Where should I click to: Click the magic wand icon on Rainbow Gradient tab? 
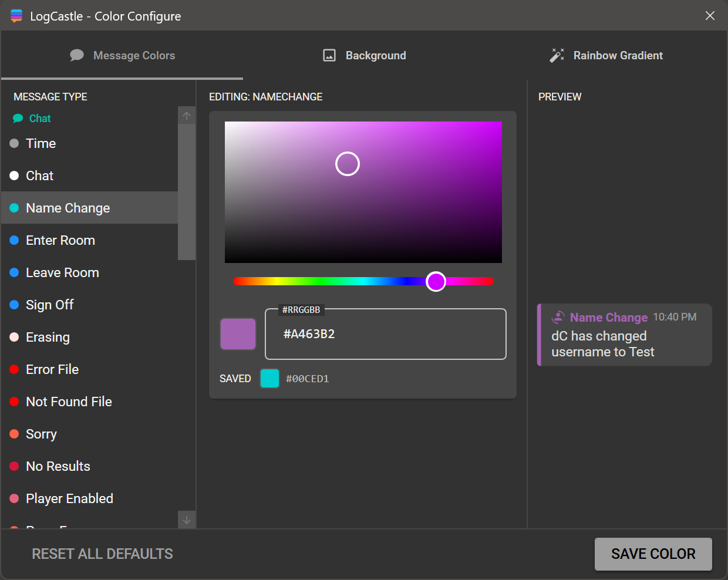(x=557, y=55)
